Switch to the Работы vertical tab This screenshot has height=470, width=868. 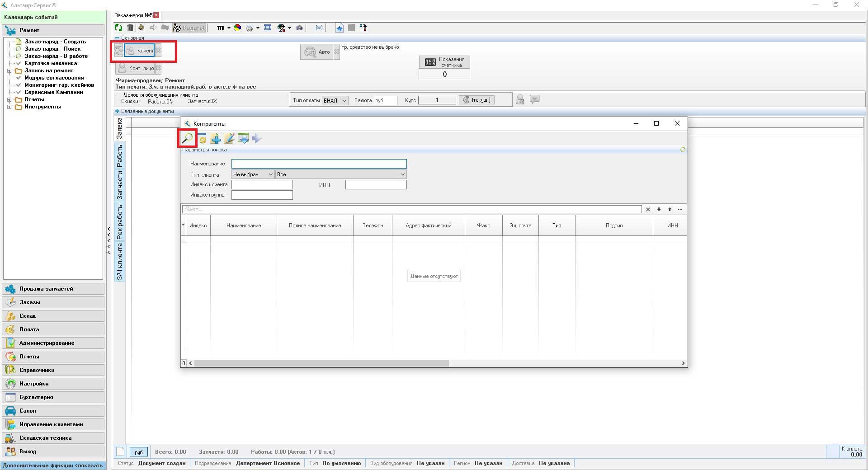click(x=119, y=155)
